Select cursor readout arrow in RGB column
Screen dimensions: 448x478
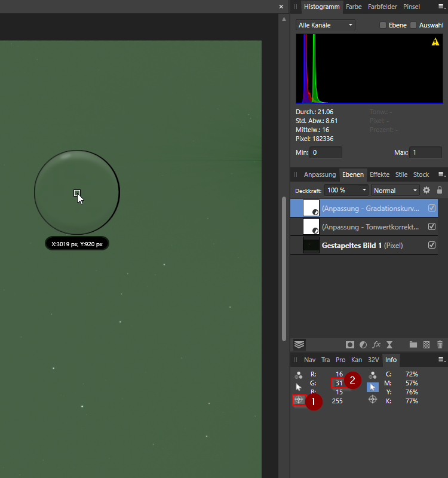[x=299, y=387]
